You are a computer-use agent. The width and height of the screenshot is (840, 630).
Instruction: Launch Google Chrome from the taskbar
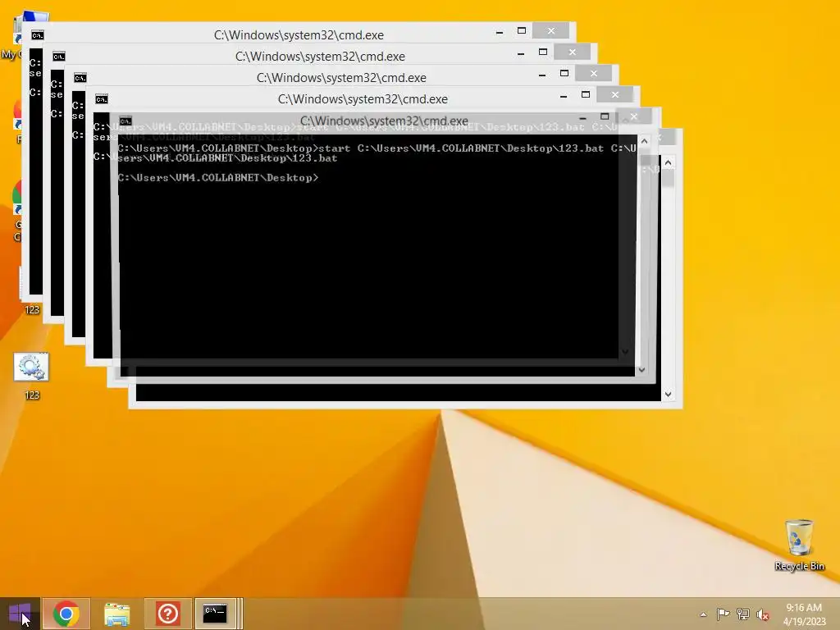[66, 614]
